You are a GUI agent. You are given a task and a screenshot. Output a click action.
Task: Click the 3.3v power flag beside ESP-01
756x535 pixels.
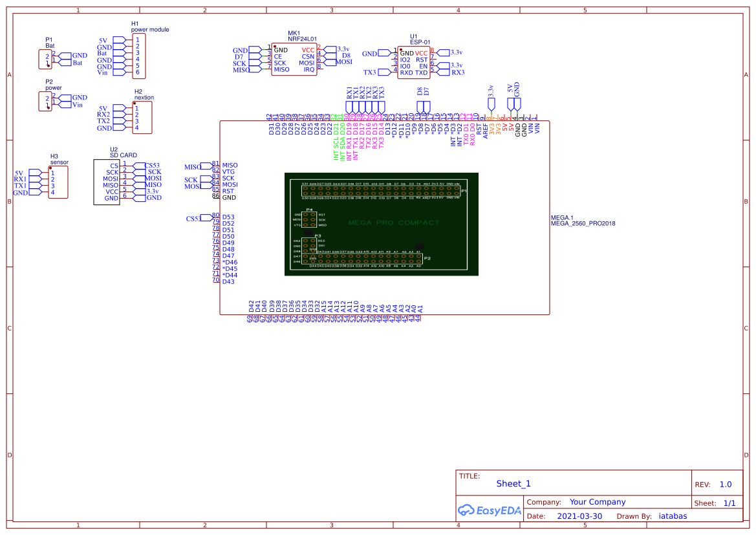(443, 52)
